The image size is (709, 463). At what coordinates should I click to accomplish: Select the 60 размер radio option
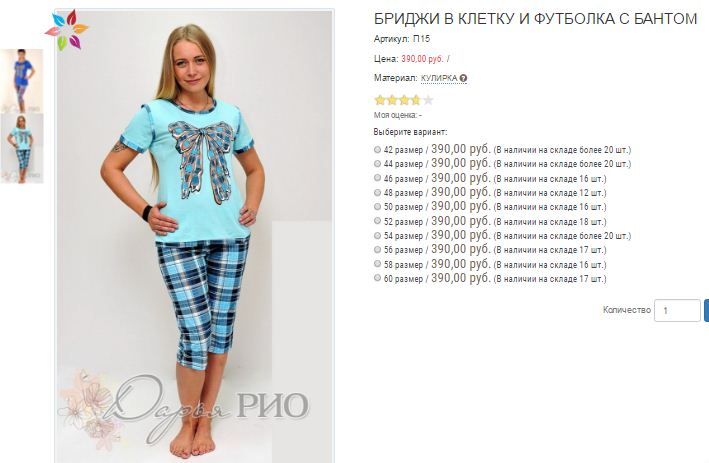pyautogui.click(x=378, y=279)
